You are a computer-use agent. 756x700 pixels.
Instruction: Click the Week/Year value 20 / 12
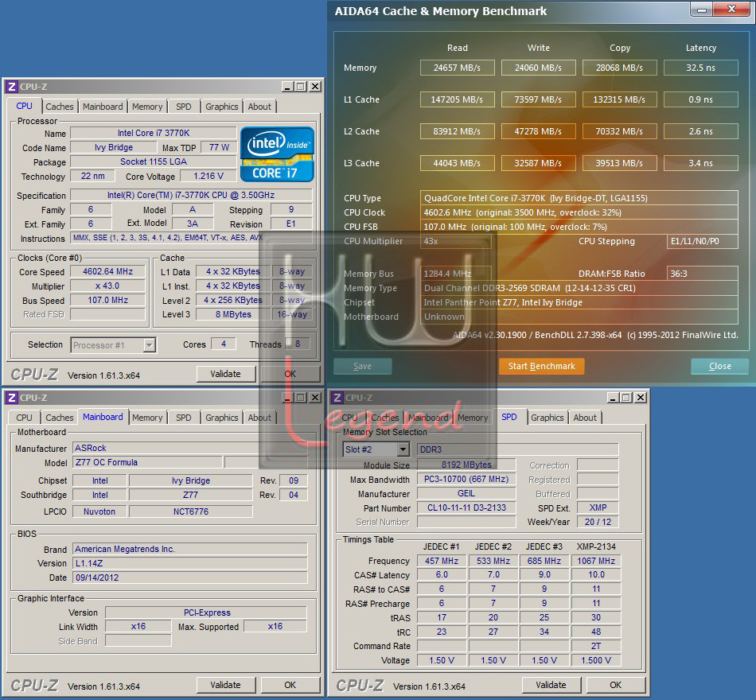598,522
